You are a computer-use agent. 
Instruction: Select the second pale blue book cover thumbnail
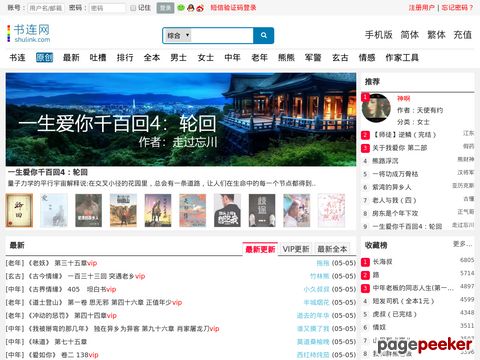click(x=54, y=211)
